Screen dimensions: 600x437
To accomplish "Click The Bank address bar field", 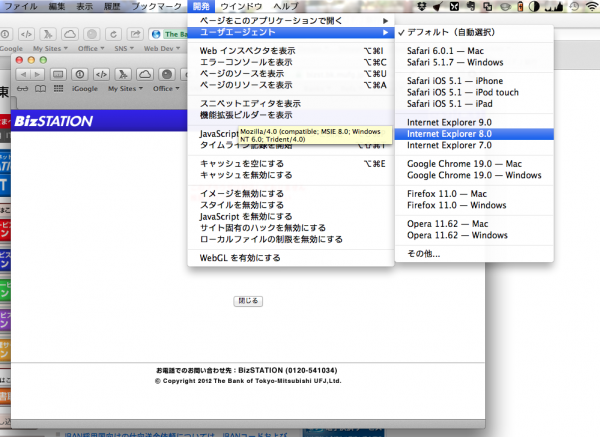I will (168, 34).
